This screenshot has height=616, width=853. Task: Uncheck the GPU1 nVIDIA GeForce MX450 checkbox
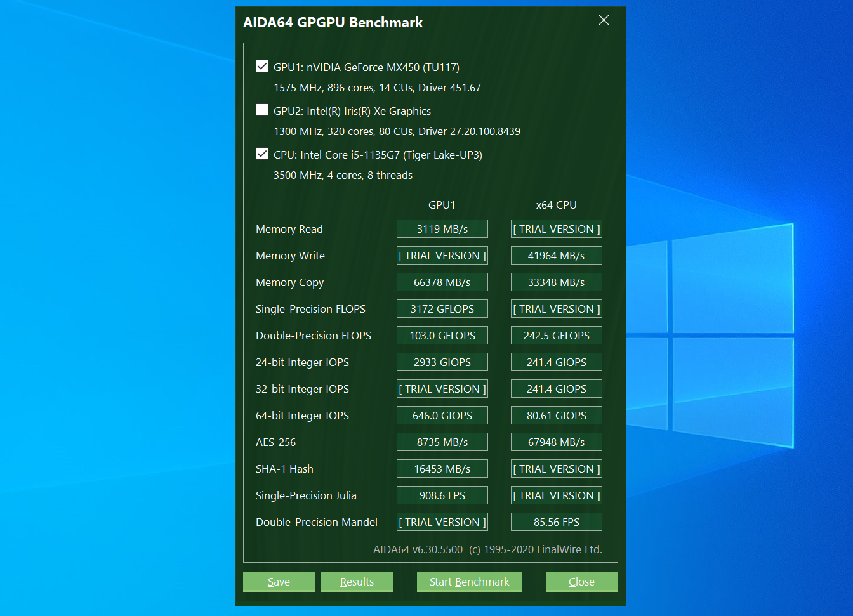pos(261,66)
